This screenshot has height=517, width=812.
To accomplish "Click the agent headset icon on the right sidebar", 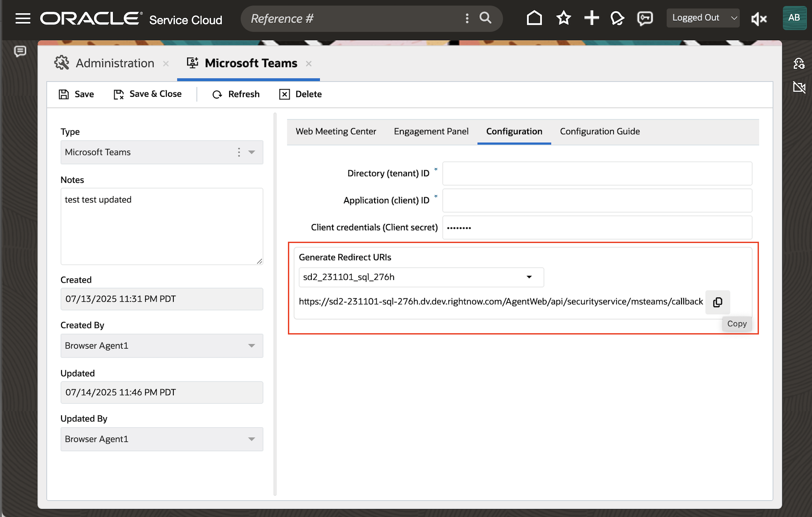I will point(799,63).
